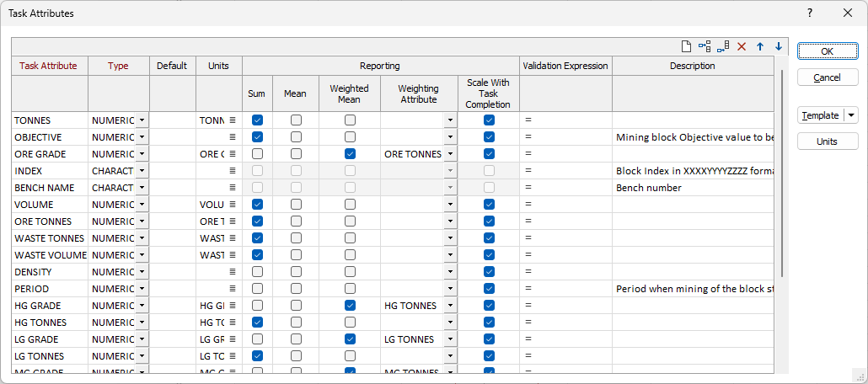
Task: Click the Description cell for PERIOD
Action: 694,289
